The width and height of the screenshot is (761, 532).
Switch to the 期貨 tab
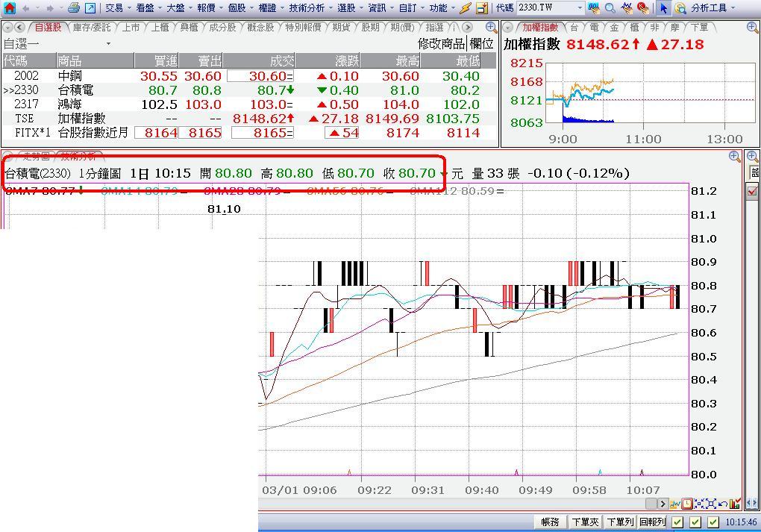coord(341,27)
